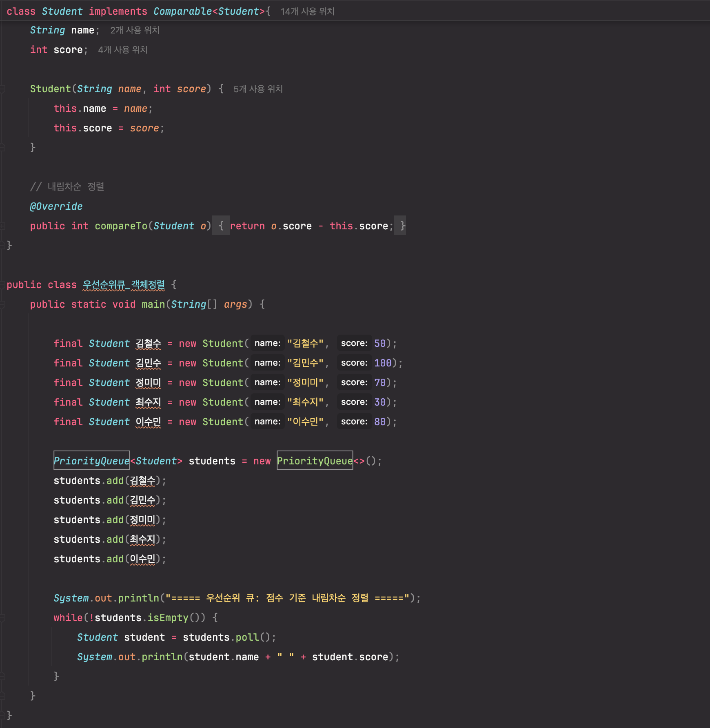Click the compareTo method name
The width and height of the screenshot is (710, 728).
(x=121, y=226)
